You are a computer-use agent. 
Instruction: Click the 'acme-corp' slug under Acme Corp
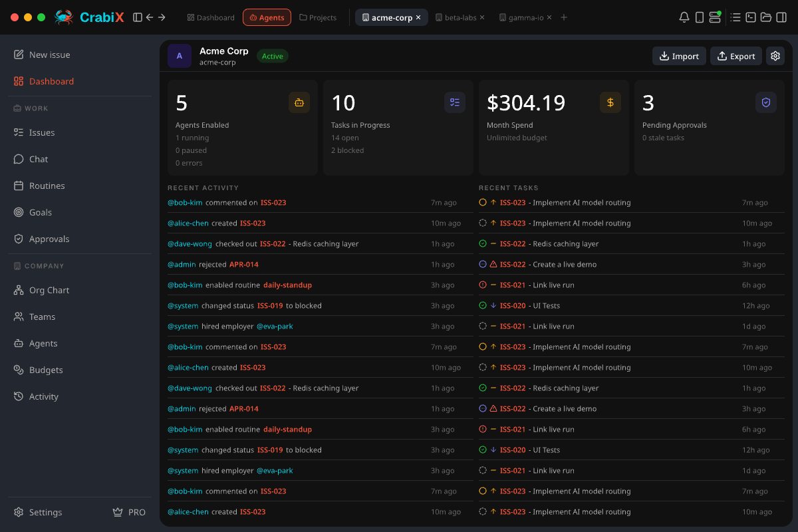[217, 63]
